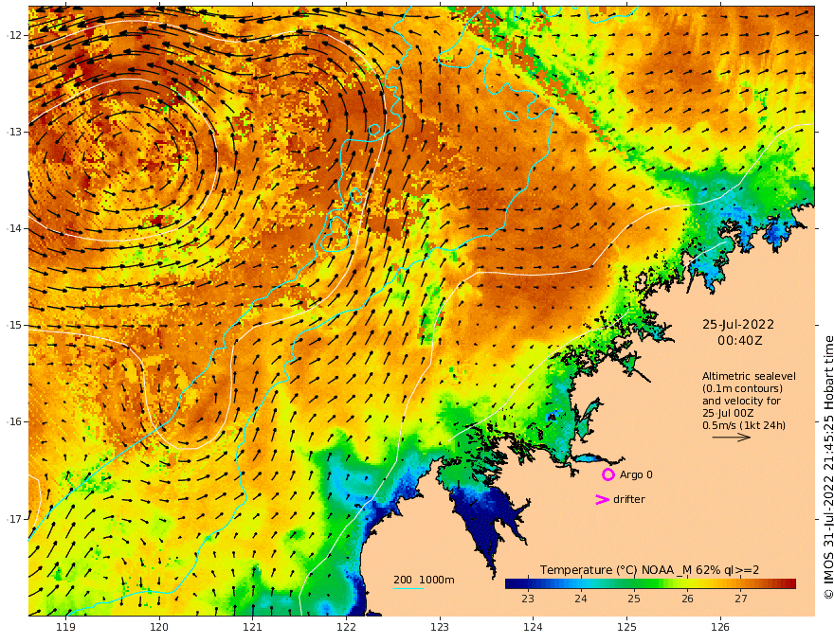
Task: Click longitude axis label 125
Action: [626, 628]
